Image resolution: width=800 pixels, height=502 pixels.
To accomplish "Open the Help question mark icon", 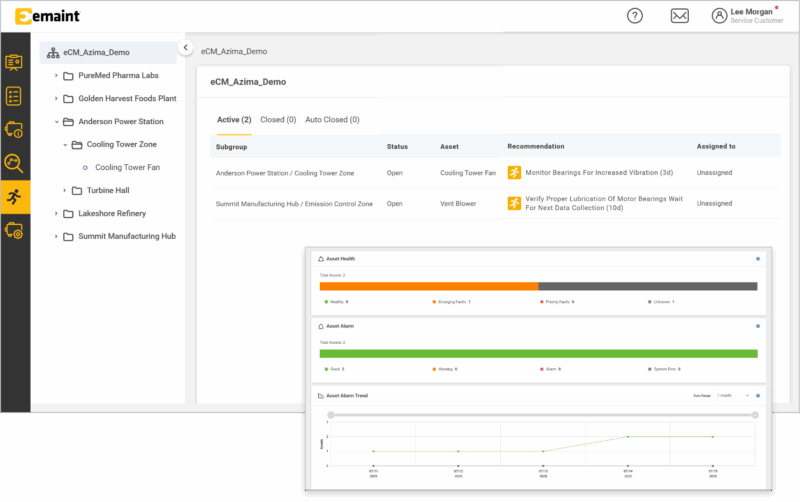I will pyautogui.click(x=635, y=15).
